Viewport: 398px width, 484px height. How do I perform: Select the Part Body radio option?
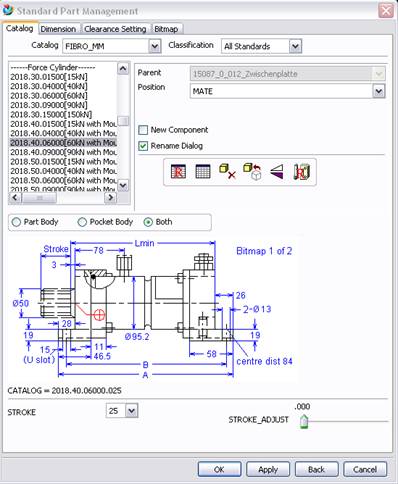16,222
